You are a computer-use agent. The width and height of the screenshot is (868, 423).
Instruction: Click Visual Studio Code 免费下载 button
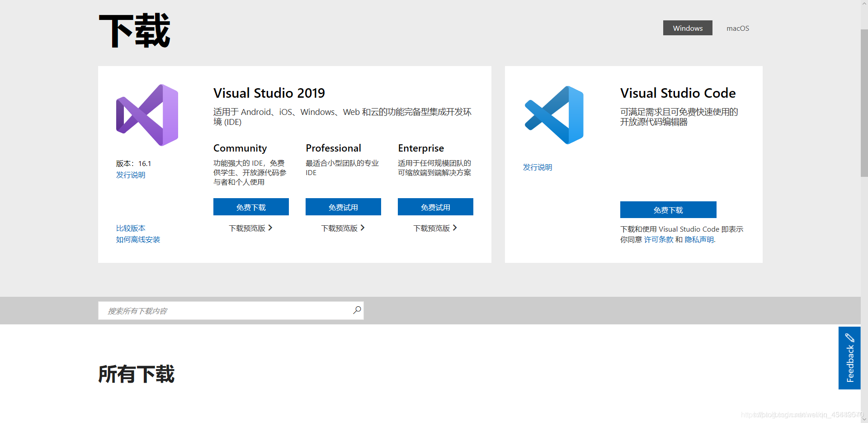668,210
